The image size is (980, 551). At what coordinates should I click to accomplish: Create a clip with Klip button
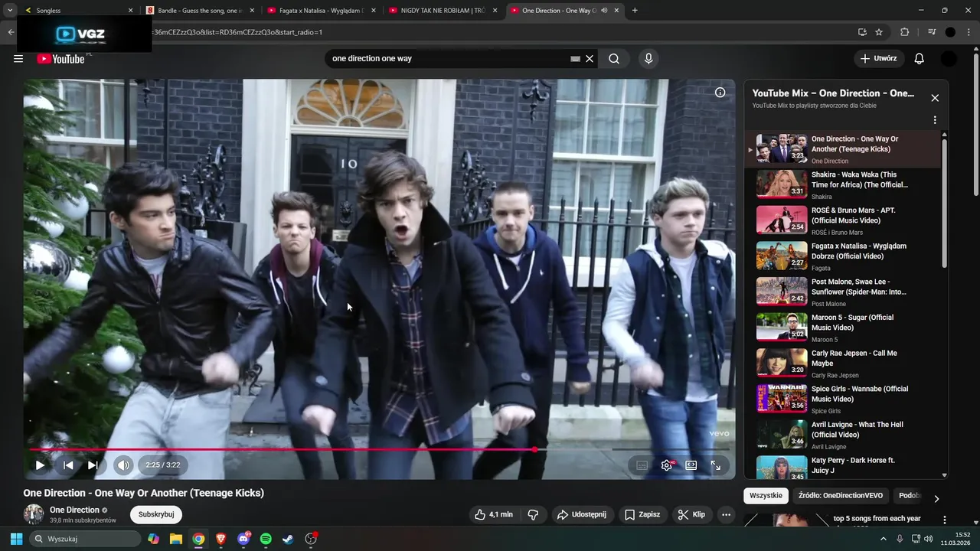click(x=691, y=514)
